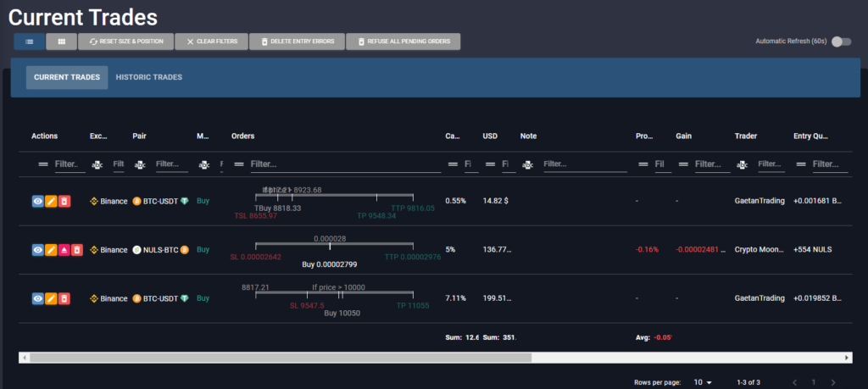This screenshot has height=389, width=868.
Task: Sort by the Trader column header
Action: pyautogui.click(x=746, y=136)
